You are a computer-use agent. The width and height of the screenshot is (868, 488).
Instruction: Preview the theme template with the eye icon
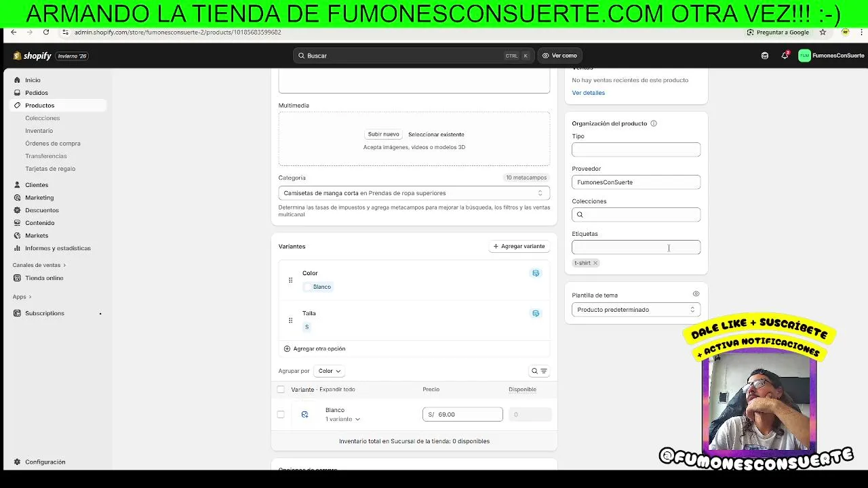click(x=696, y=294)
